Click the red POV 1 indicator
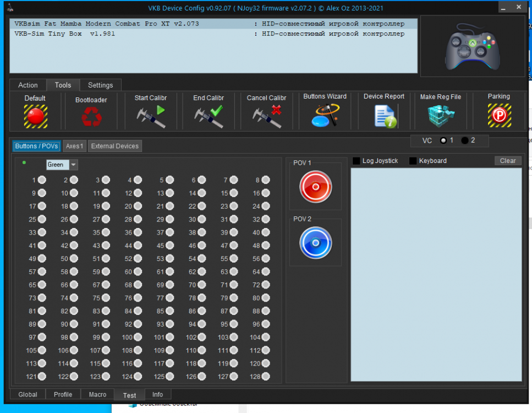The image size is (532, 413). coord(316,187)
